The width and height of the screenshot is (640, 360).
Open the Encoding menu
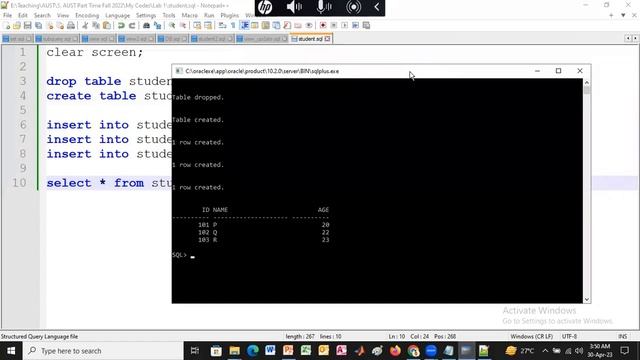(x=87, y=15)
